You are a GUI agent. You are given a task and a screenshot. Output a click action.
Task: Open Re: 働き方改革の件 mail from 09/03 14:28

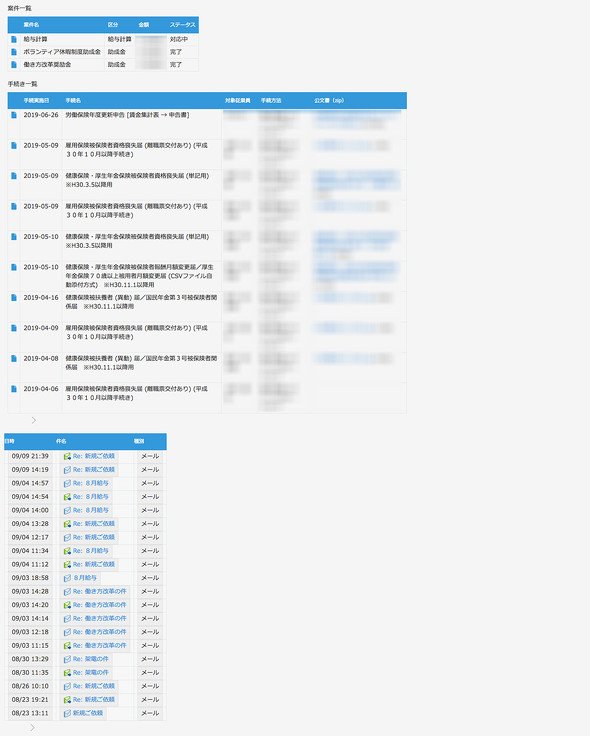coord(100,591)
